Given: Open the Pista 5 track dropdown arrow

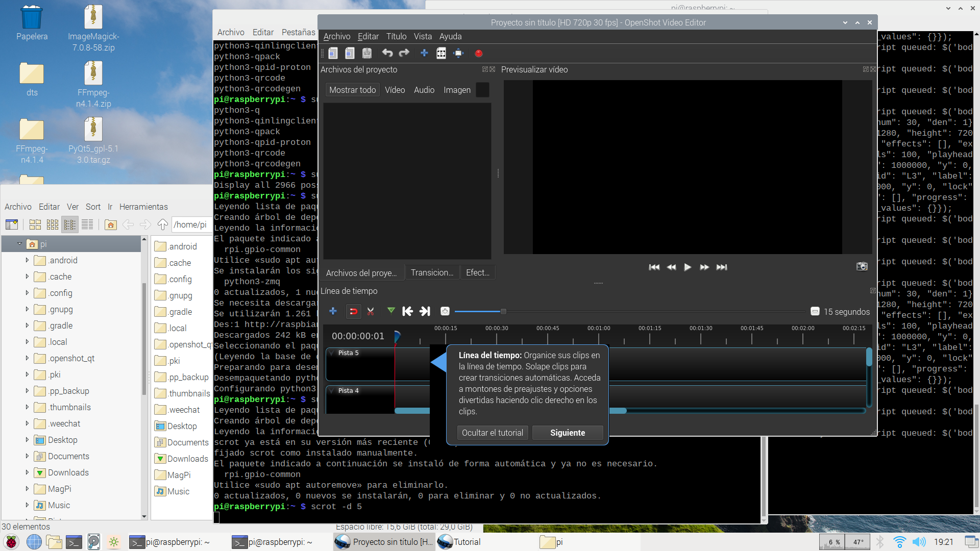Looking at the screenshot, I should 332,353.
